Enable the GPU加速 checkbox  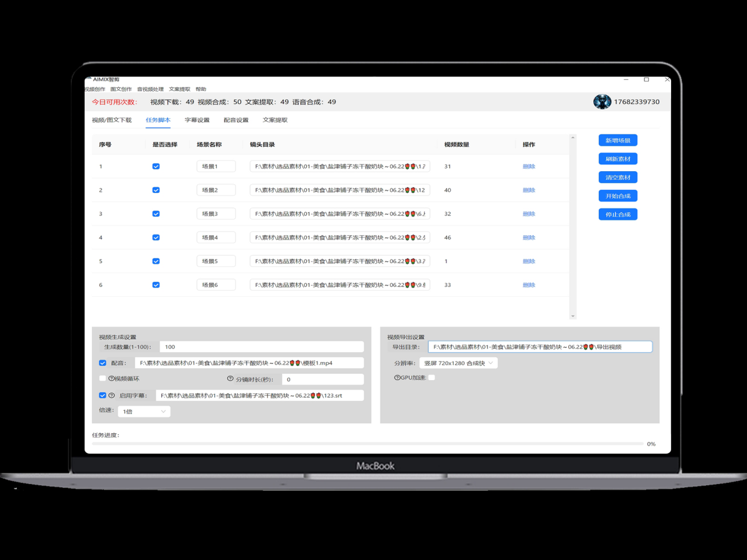pos(431,378)
